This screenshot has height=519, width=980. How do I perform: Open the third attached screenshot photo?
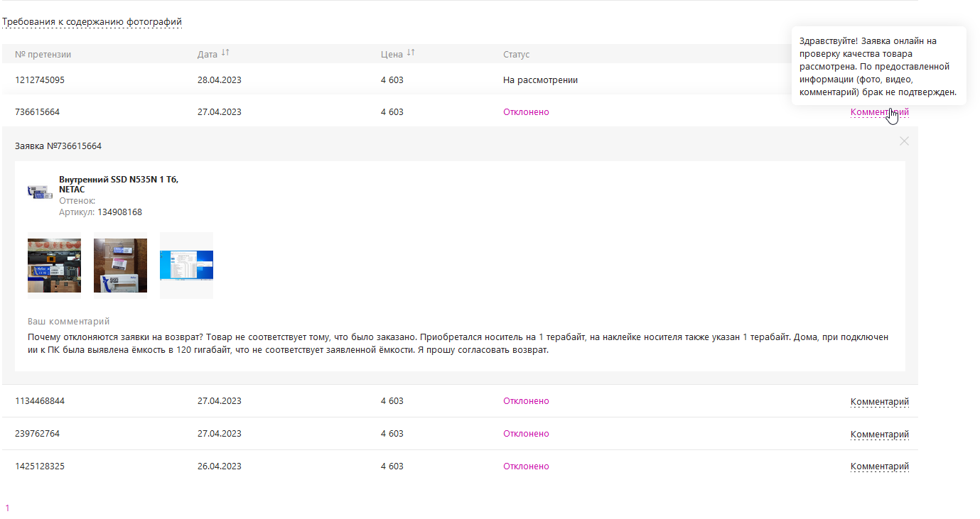point(186,266)
